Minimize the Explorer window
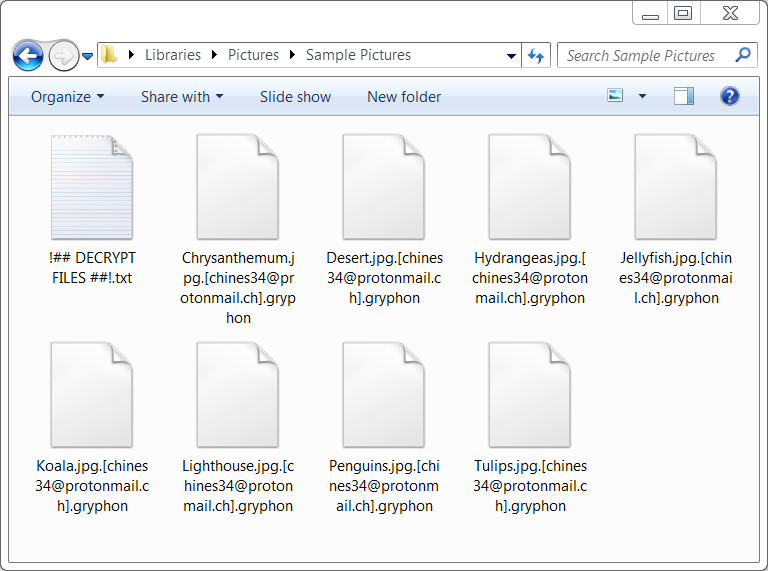Image resolution: width=768 pixels, height=571 pixels. click(x=650, y=13)
